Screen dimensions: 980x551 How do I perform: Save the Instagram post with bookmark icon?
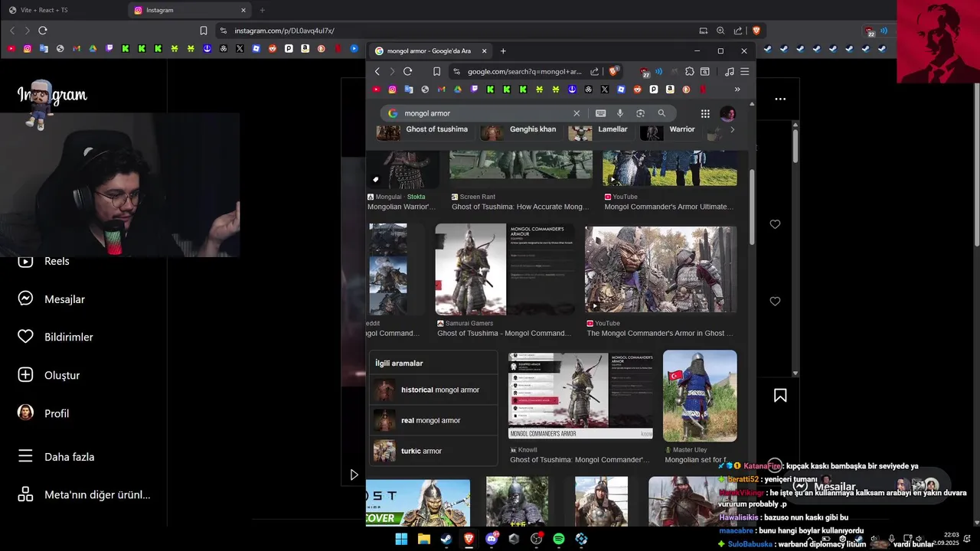[x=780, y=396]
